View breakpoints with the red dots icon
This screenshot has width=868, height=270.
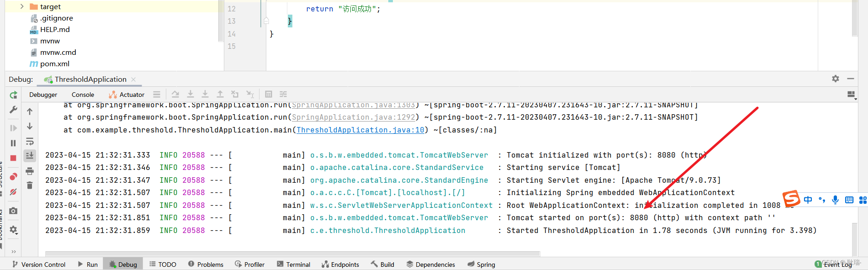(x=13, y=176)
